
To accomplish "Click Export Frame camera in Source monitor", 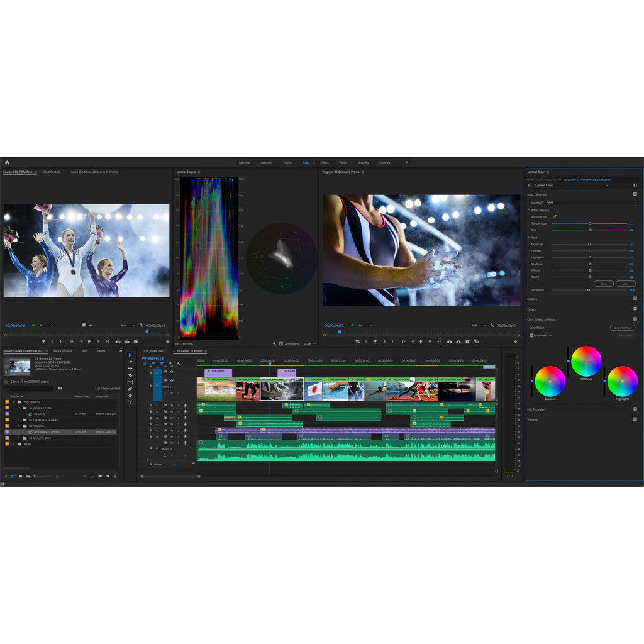I will click(136, 341).
